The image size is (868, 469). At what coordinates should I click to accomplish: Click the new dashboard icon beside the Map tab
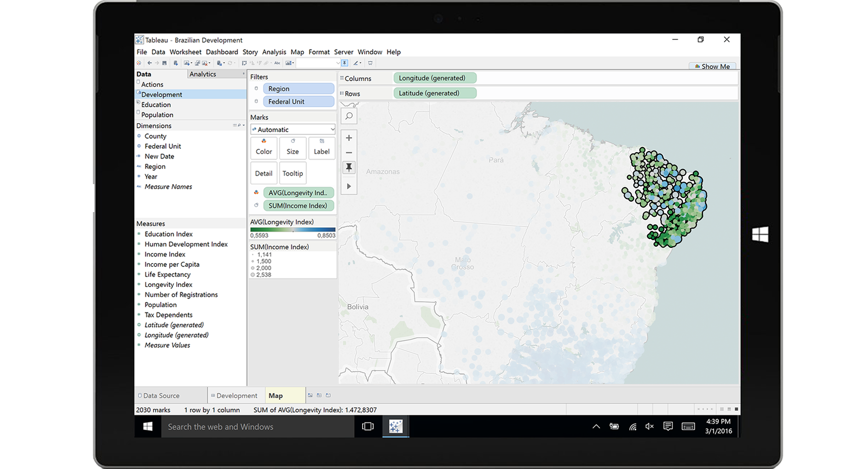point(319,395)
